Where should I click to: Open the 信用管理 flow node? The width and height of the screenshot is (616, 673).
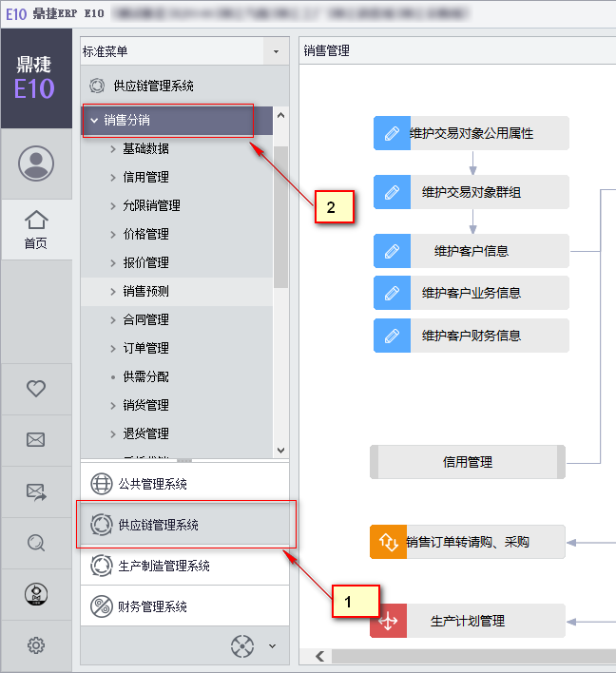click(x=468, y=462)
